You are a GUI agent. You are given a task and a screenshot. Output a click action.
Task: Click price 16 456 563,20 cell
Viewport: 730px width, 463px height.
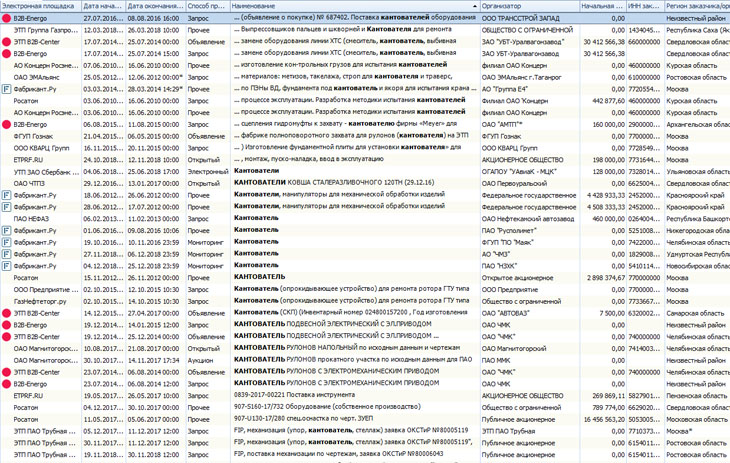click(604, 419)
